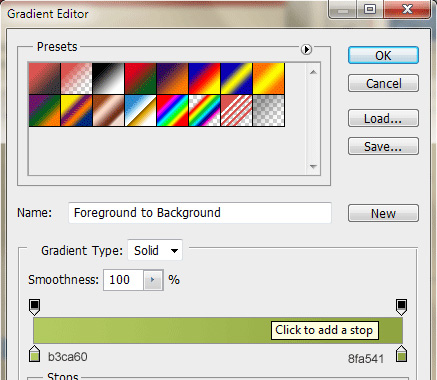This screenshot has height=380, width=437.
Task: Open the Presets flyout menu arrow
Action: point(306,49)
